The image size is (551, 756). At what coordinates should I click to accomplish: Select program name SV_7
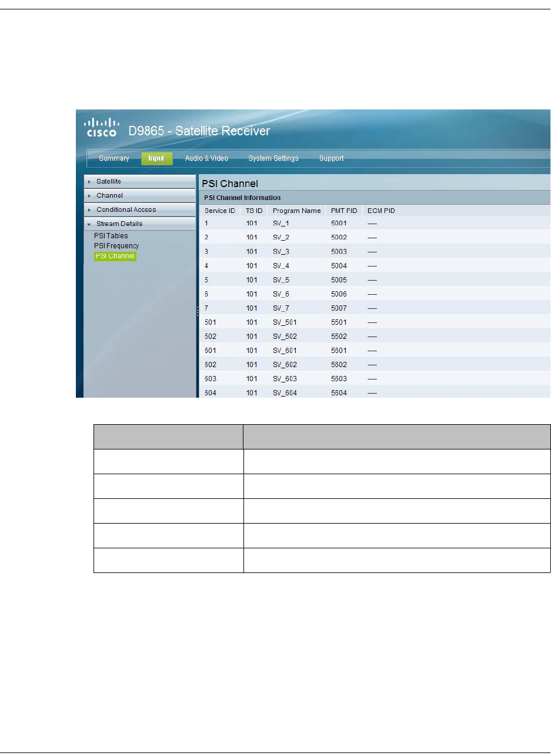[x=281, y=308]
